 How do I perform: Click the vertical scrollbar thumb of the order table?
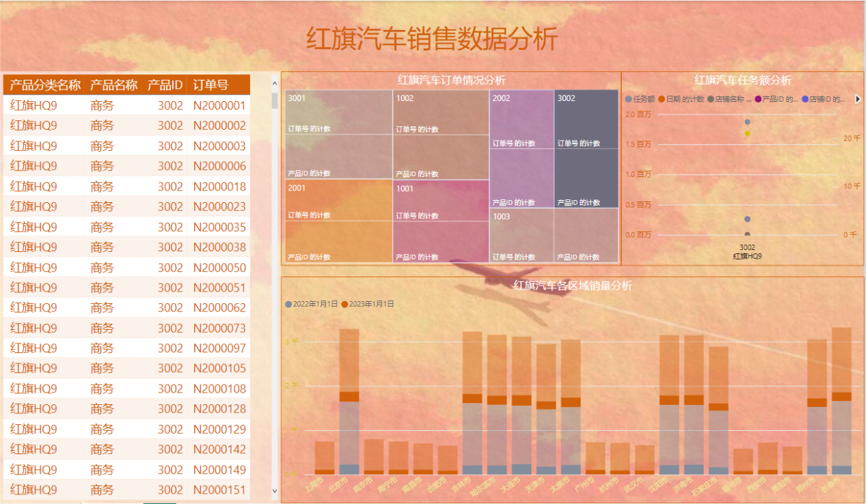(275, 100)
